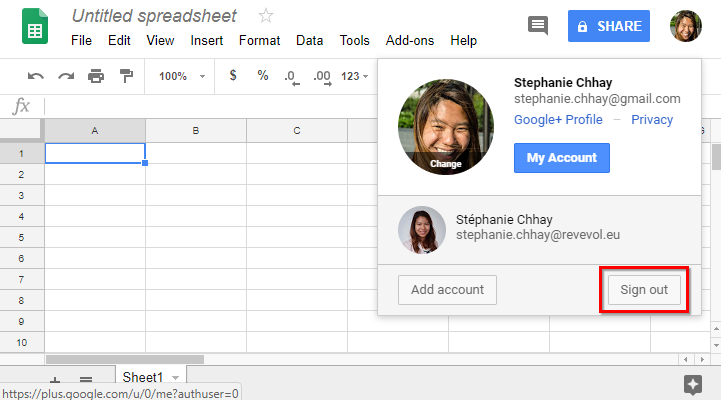Switch to the revevol.eu account avatar
The width and height of the screenshot is (721, 400).
pyautogui.click(x=422, y=230)
